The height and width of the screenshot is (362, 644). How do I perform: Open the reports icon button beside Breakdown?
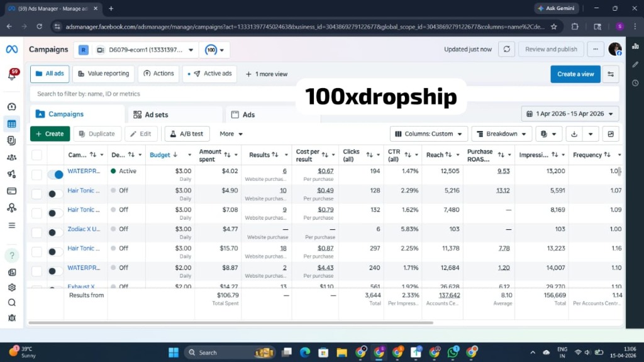pos(548,134)
